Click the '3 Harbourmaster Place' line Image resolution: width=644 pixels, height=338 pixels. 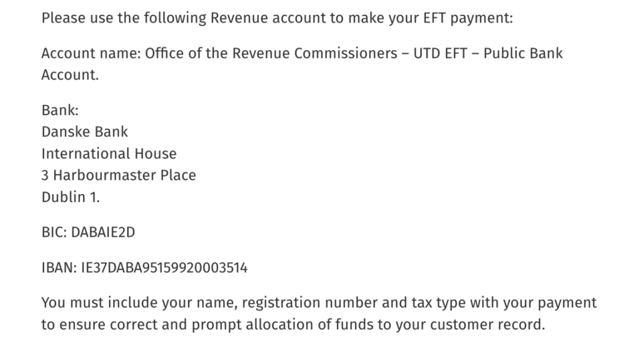[x=119, y=175]
